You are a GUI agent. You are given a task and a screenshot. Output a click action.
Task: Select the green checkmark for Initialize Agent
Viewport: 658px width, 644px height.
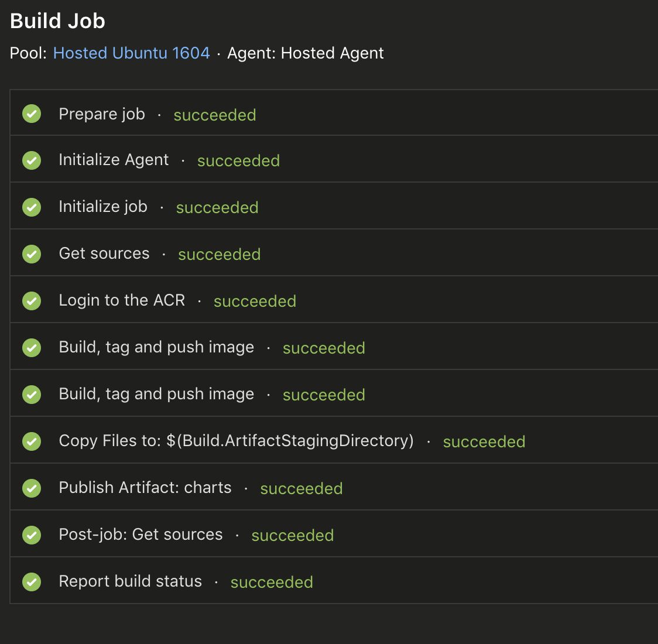click(32, 160)
